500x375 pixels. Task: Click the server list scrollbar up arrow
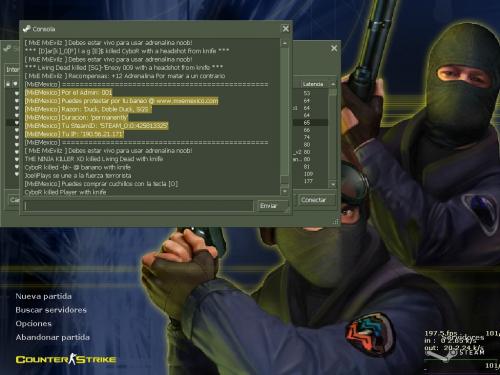(x=332, y=84)
